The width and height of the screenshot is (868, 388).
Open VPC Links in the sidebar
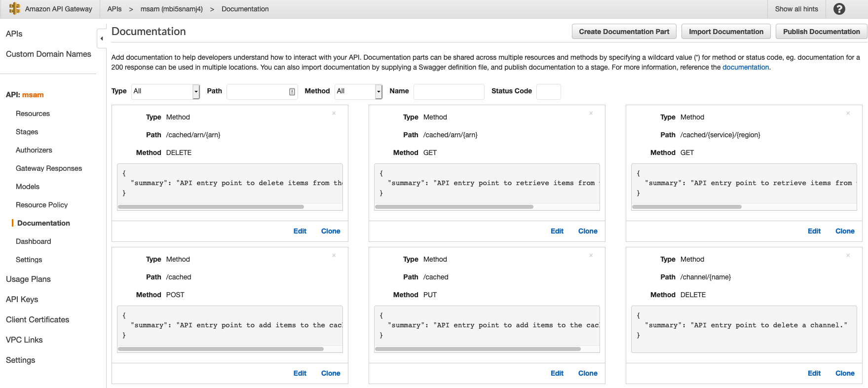tap(24, 340)
